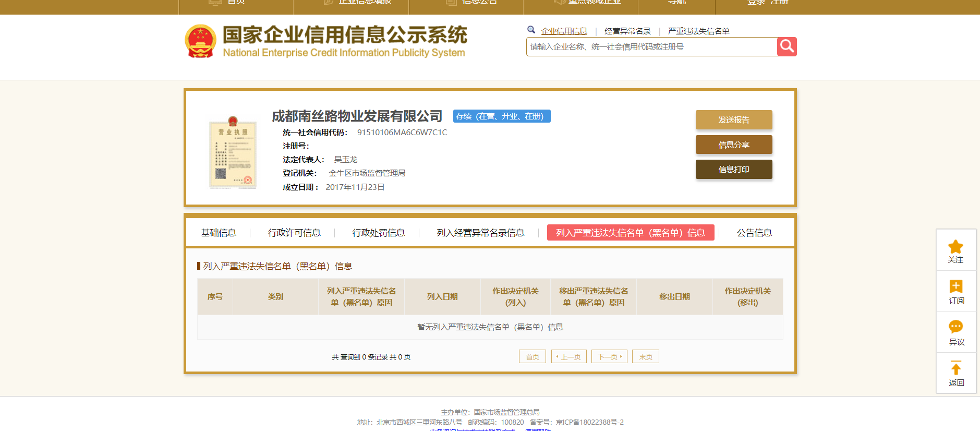Viewport: 980px width, 431px height.
Task: Switch to the 基础信息 tab
Action: (x=219, y=233)
